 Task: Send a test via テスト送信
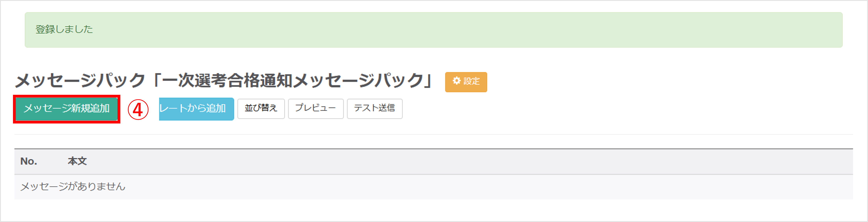[x=375, y=109]
